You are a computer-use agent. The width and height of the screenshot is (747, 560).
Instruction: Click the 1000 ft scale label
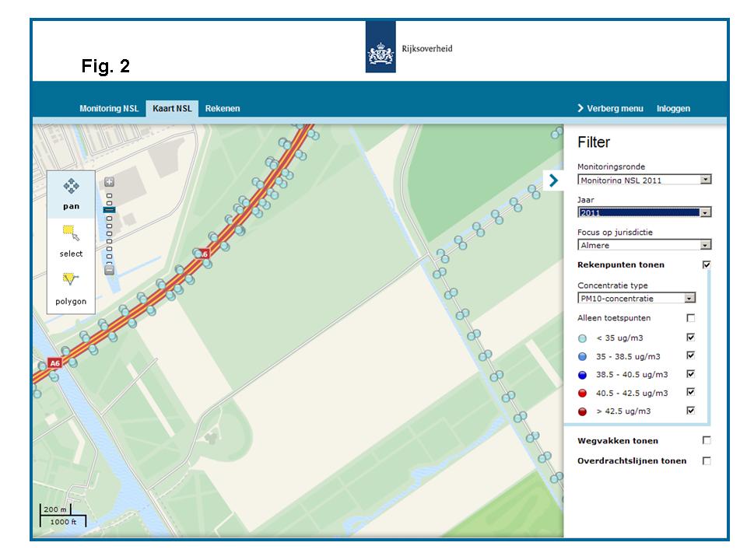click(x=63, y=522)
